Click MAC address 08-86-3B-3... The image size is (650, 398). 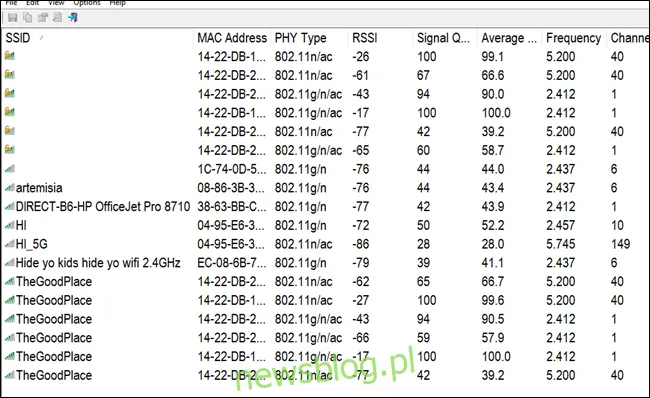230,188
